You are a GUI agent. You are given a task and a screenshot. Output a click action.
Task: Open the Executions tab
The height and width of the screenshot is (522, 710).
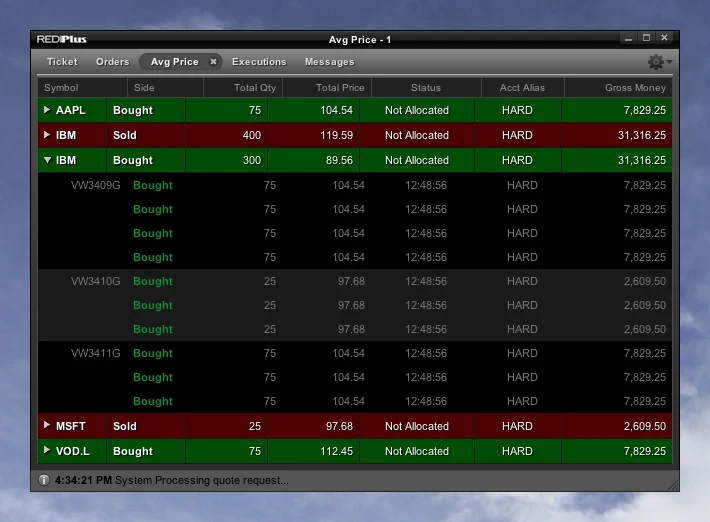(x=259, y=62)
